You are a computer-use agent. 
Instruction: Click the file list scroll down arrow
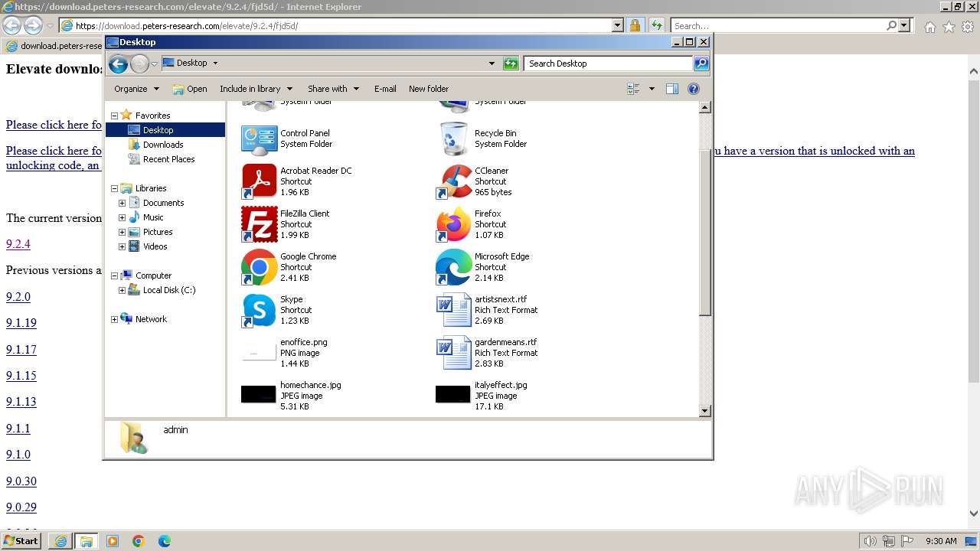(705, 411)
